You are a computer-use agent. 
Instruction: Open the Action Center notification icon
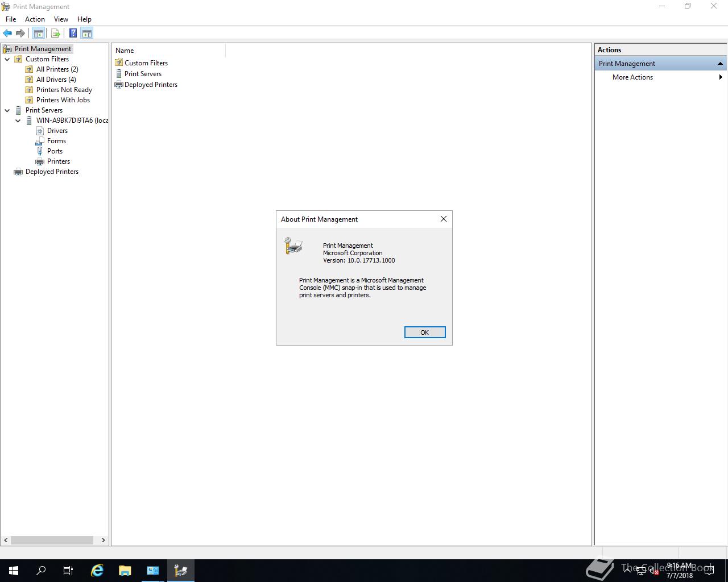coord(709,571)
